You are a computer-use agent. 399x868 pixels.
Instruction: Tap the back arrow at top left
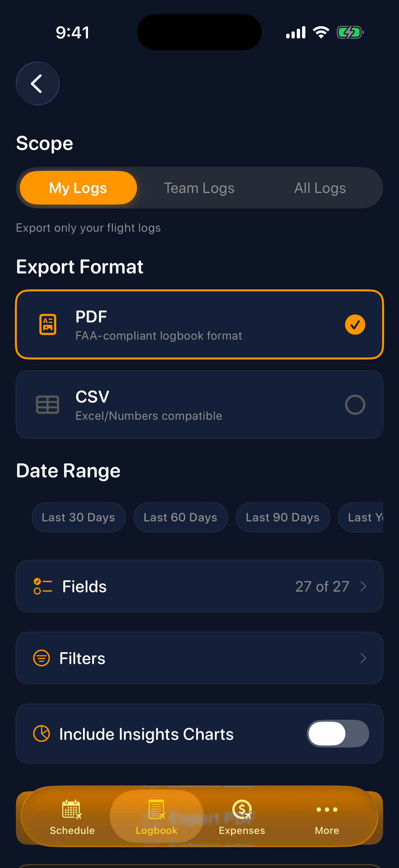tap(37, 83)
